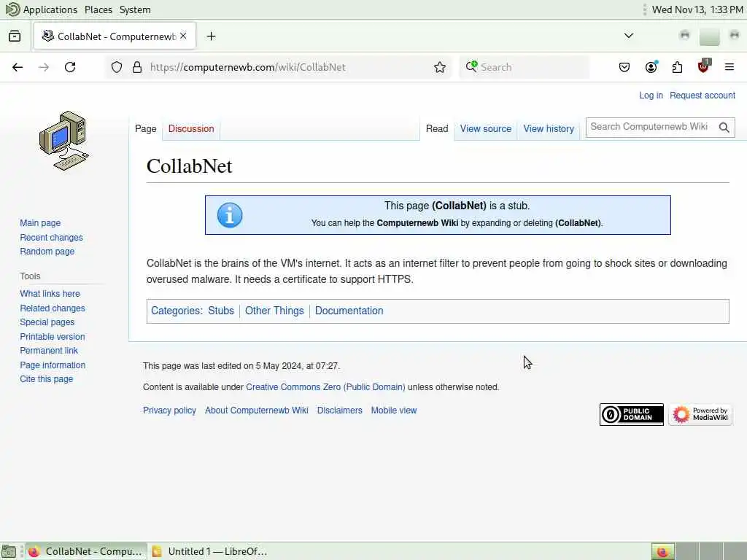The height and width of the screenshot is (560, 747).
Task: Select the Page tab
Action: coord(146,128)
